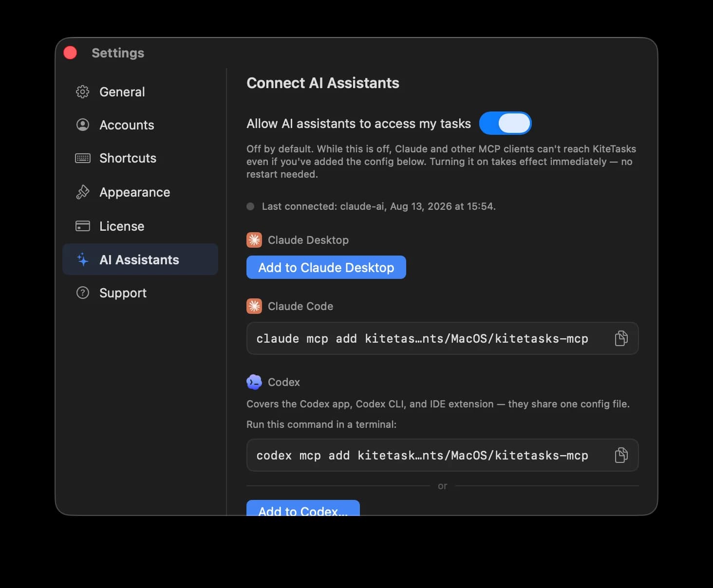Click the Support question mark icon
Viewport: 713px width, 588px height.
(83, 293)
